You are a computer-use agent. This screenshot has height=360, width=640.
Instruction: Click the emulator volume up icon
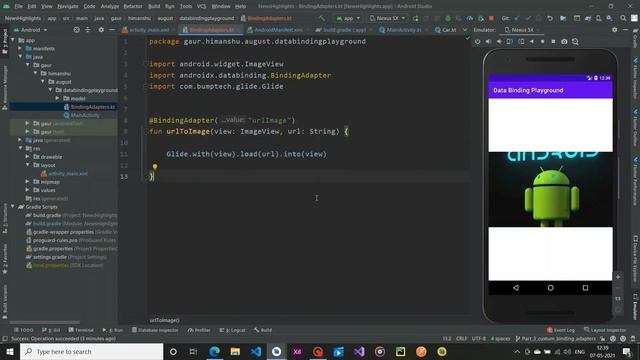point(488,41)
